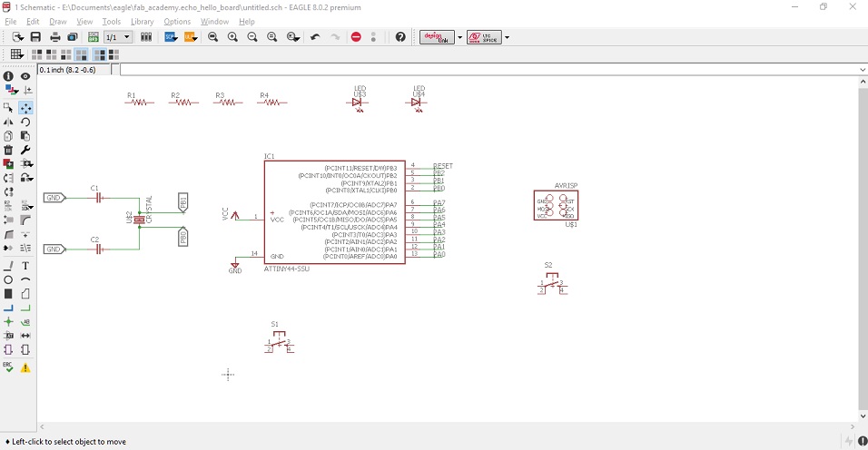Click the horizontal scrollbar left arrow
Viewport: 868px width, 450px height.
(x=42, y=426)
